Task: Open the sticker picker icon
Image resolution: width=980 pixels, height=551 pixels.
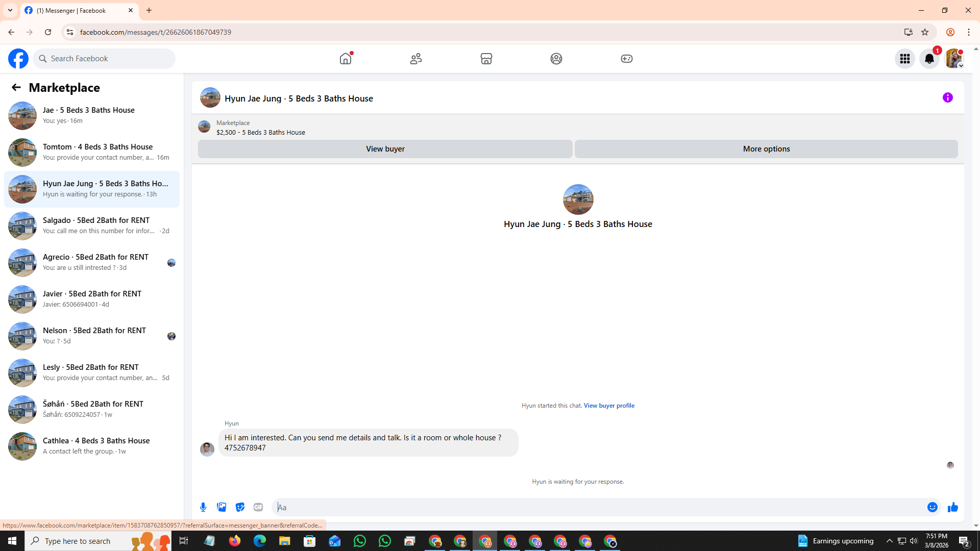Action: (240, 507)
